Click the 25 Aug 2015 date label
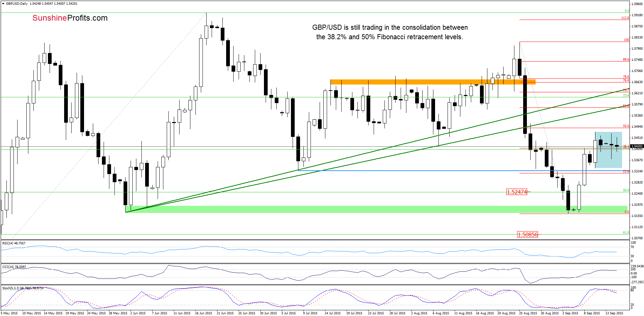This screenshot has height=316, width=644. [528, 313]
